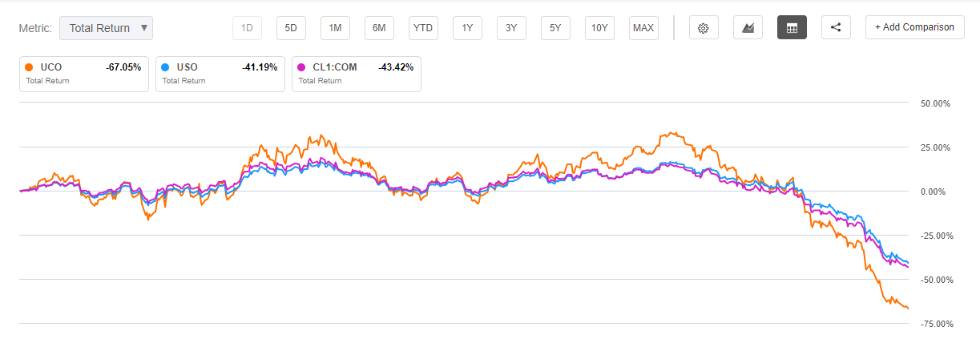Open chart settings gear icon
980x351 pixels.
[704, 28]
